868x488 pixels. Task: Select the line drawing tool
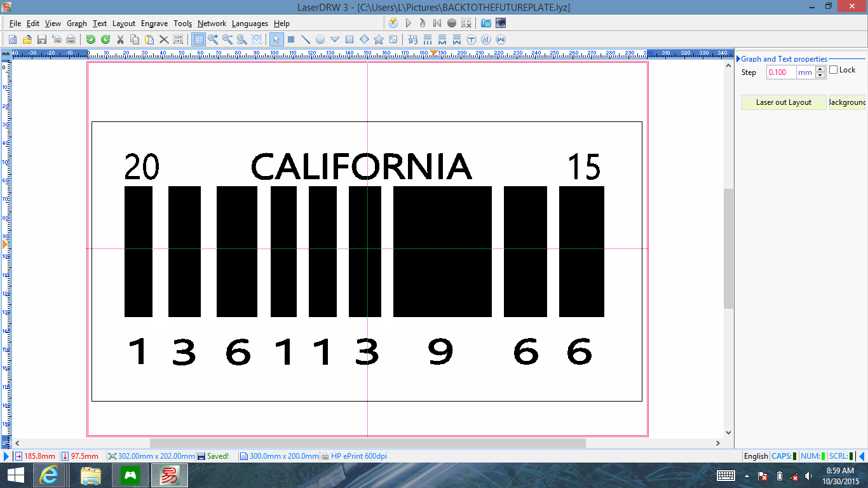(x=306, y=39)
